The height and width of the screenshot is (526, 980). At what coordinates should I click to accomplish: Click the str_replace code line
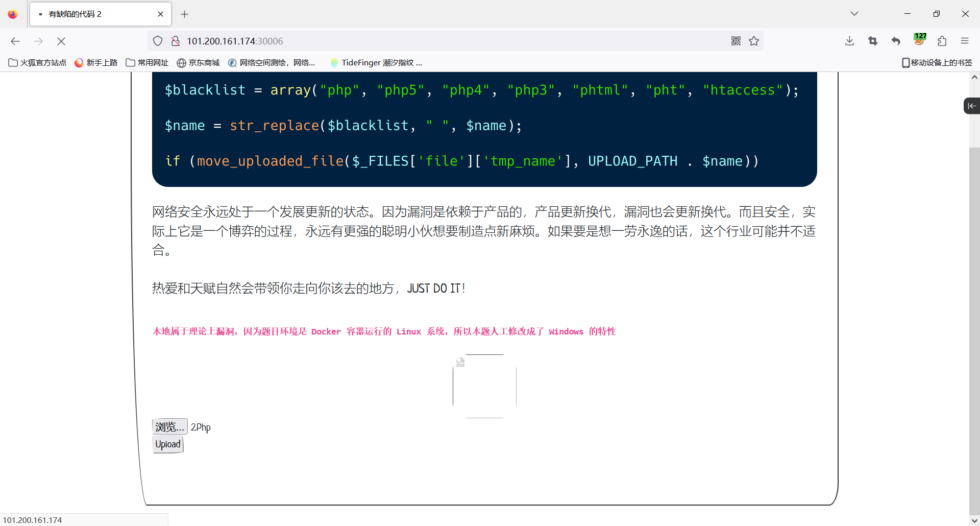[x=343, y=126]
